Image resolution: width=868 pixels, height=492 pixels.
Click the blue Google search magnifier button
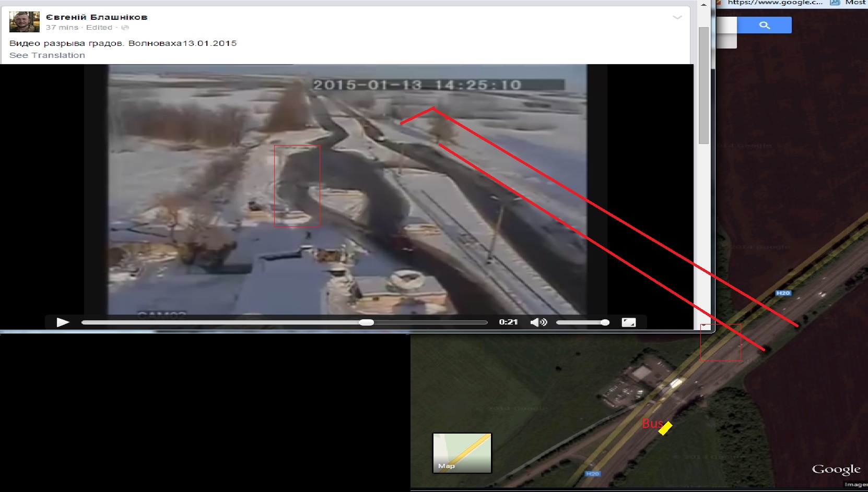[765, 25]
